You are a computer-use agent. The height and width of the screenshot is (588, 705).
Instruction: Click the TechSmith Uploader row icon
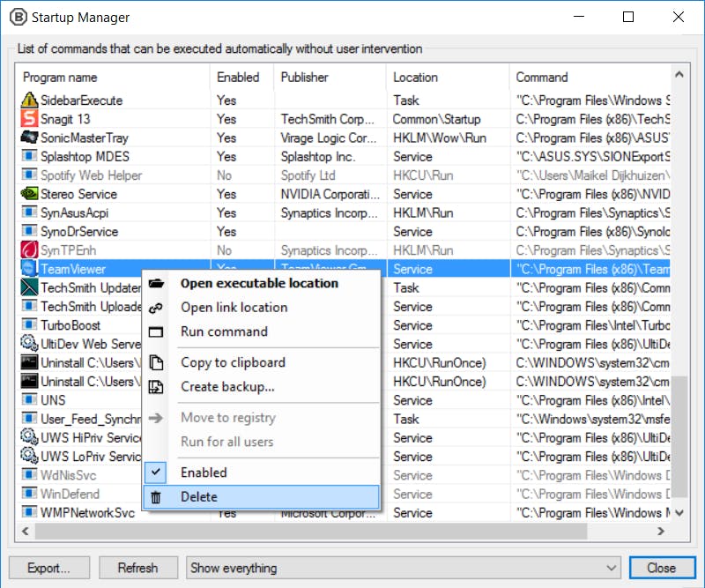click(x=29, y=306)
